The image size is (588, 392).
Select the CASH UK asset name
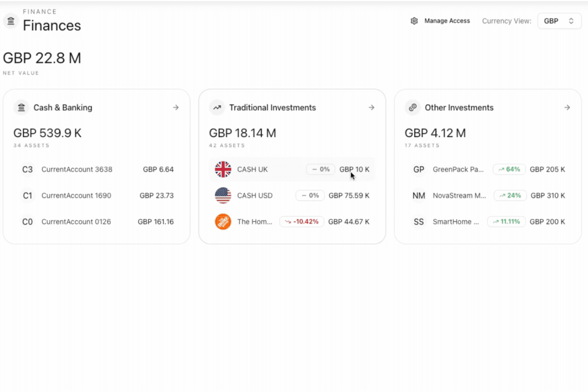point(253,170)
